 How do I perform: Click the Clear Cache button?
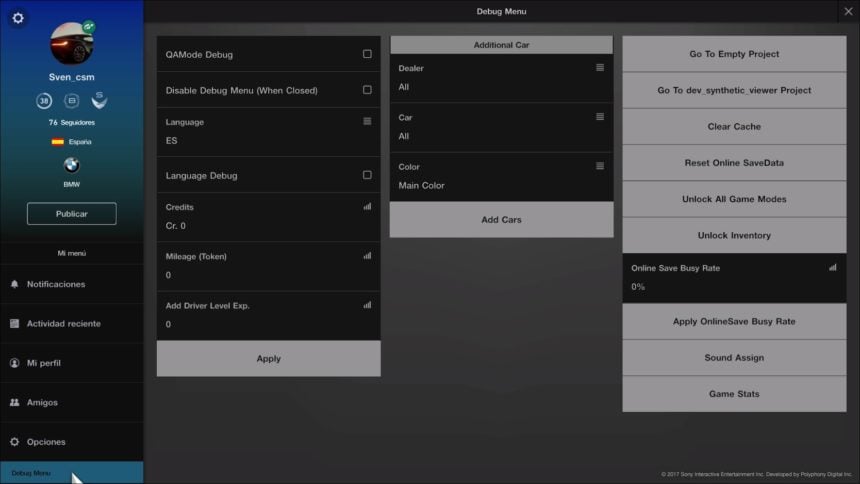(x=734, y=126)
